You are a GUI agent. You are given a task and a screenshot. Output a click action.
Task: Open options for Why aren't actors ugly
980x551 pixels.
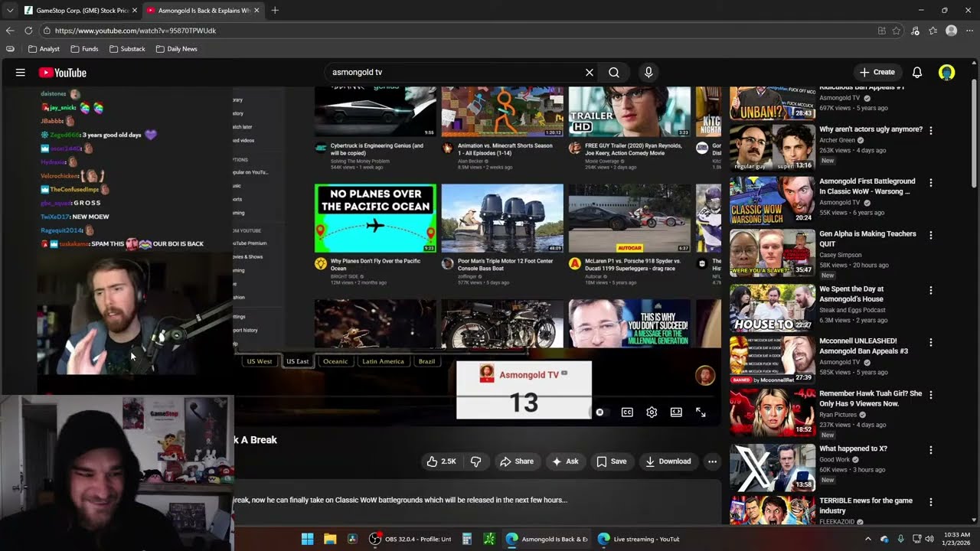point(931,131)
